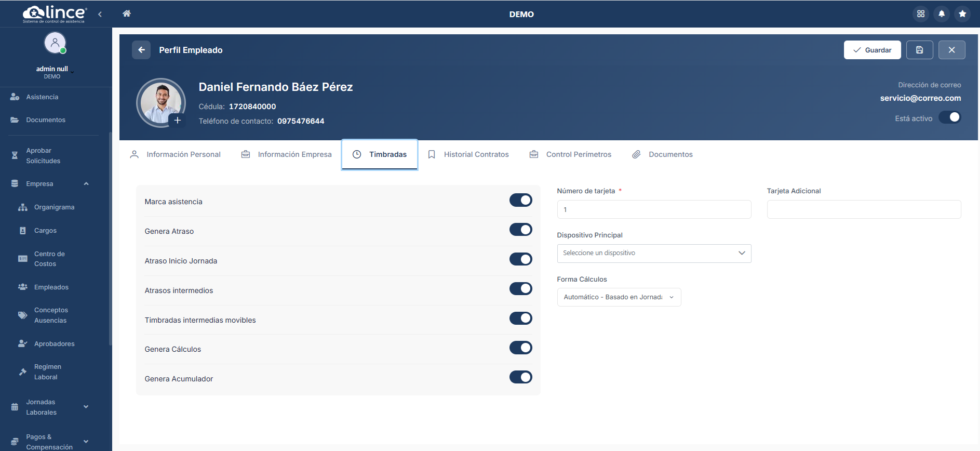980x451 pixels.
Task: Click the floppy disk save icon
Action: [919, 50]
